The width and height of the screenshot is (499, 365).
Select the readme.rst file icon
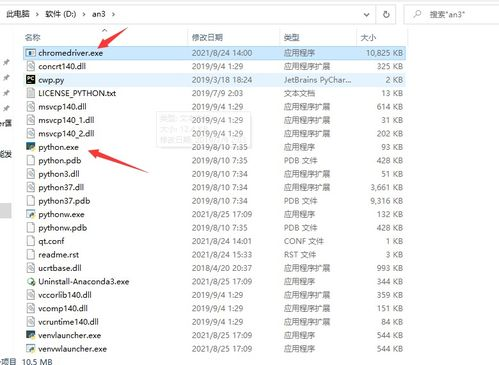31,254
